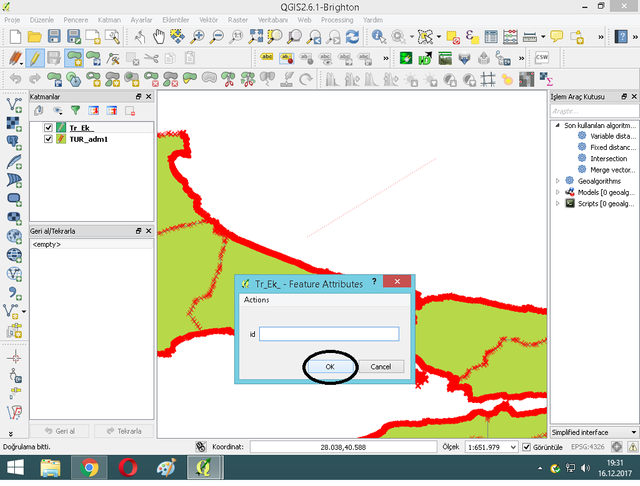Click the CSW catalog icon
This screenshot has width=640, height=486.
[x=542, y=58]
